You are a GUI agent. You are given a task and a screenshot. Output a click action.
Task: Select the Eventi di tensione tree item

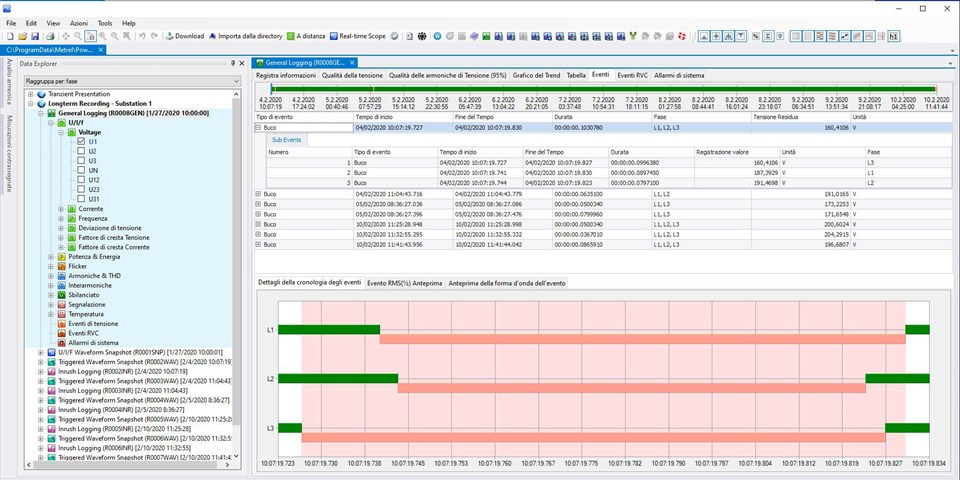[92, 323]
